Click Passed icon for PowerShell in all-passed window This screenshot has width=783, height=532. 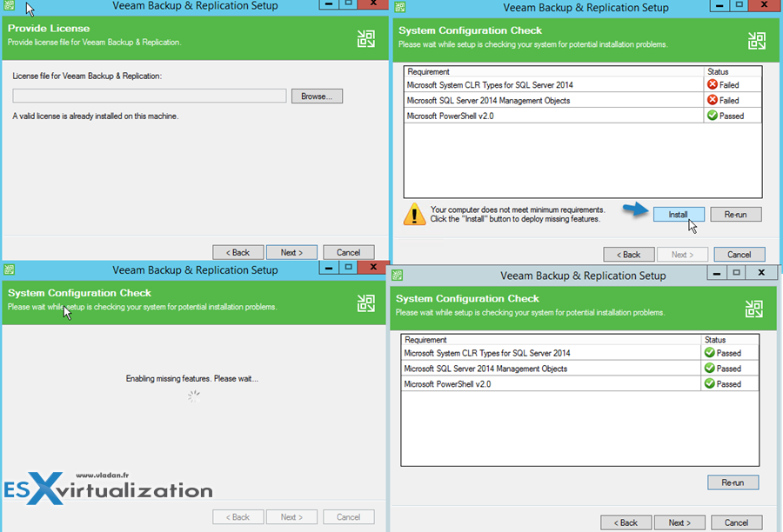(x=710, y=383)
